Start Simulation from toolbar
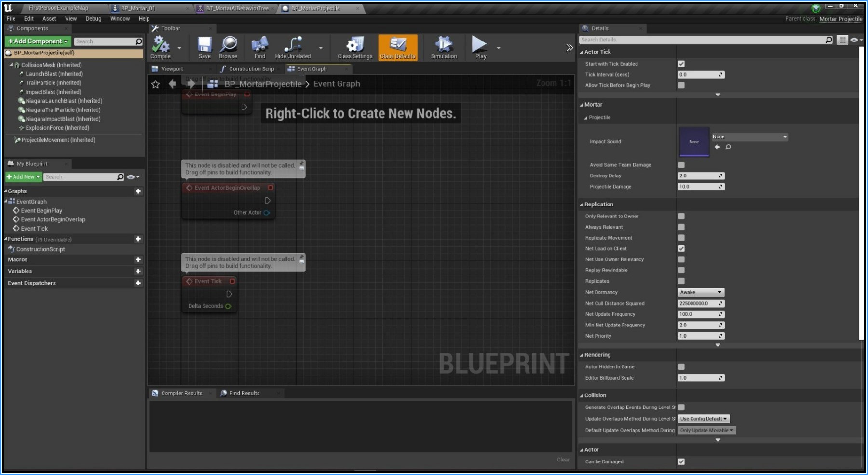The height and width of the screenshot is (475, 868). click(444, 47)
